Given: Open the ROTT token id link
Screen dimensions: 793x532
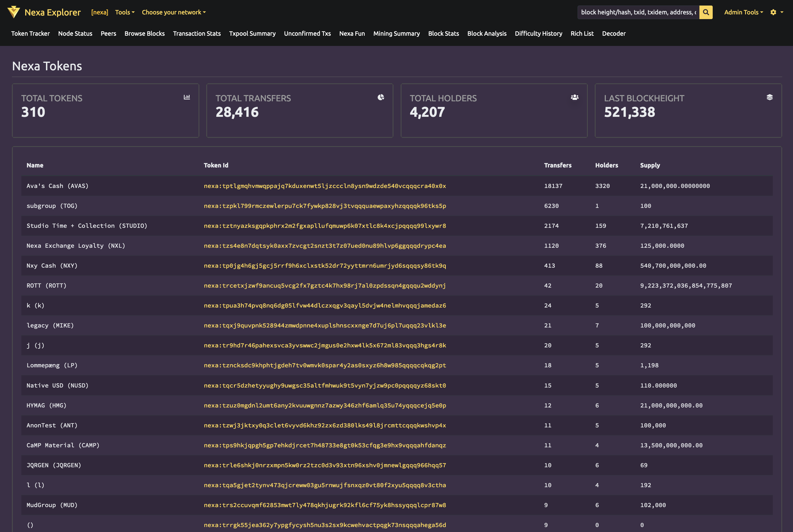Looking at the screenshot, I should click(x=325, y=286).
